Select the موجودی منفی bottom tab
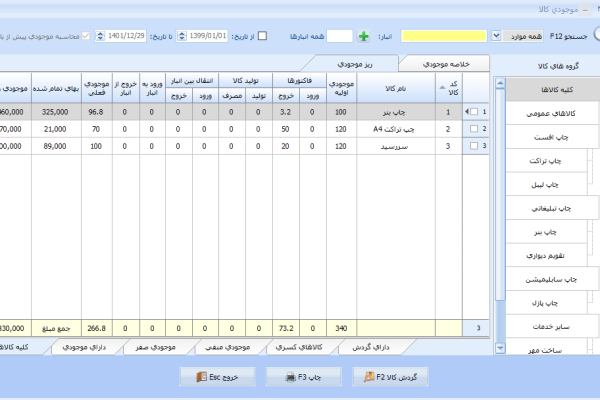The height and width of the screenshot is (400, 600). pos(228,347)
